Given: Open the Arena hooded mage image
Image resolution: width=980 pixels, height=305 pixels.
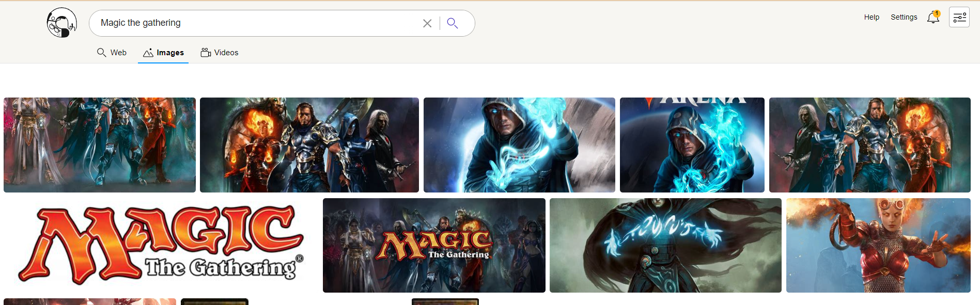Looking at the screenshot, I should (x=692, y=145).
